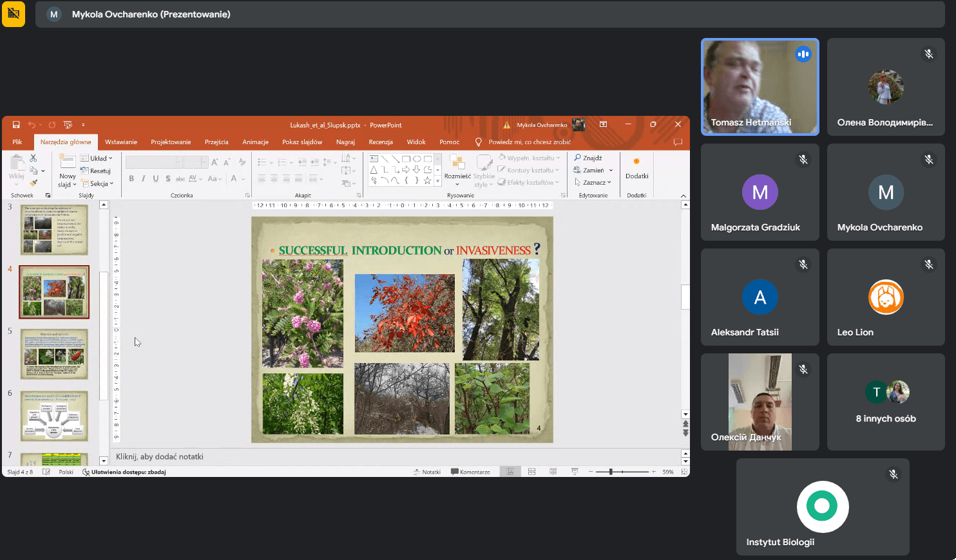Open the Przejścia tab

[216, 142]
